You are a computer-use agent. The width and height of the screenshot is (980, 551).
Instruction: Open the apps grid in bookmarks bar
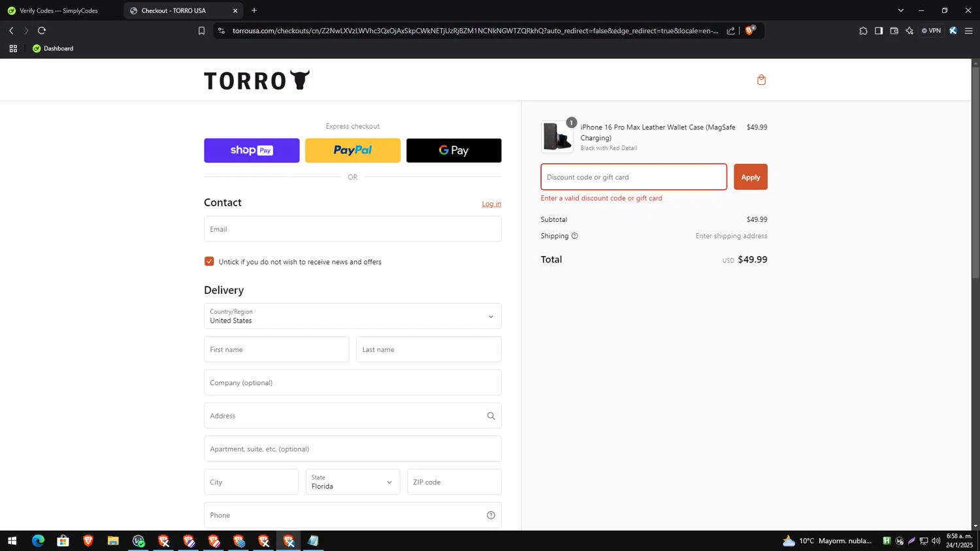pyautogui.click(x=13, y=48)
